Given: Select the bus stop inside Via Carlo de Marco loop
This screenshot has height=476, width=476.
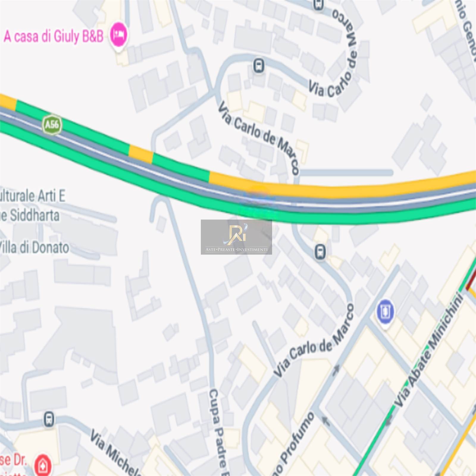Looking at the screenshot, I should click(x=259, y=66).
